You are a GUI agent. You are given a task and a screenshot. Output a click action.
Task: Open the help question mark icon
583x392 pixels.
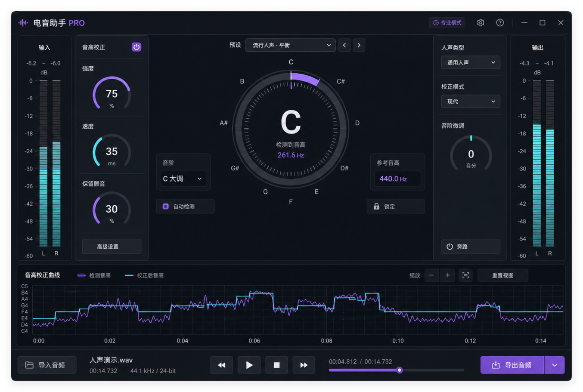coord(500,23)
